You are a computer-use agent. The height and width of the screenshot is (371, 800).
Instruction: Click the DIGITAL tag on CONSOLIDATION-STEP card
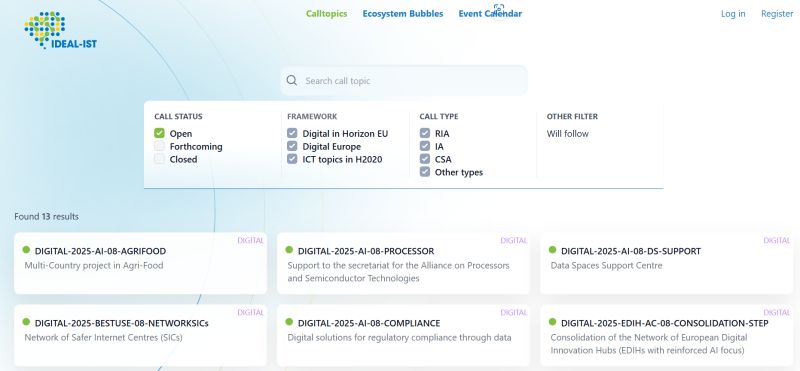tap(777, 312)
